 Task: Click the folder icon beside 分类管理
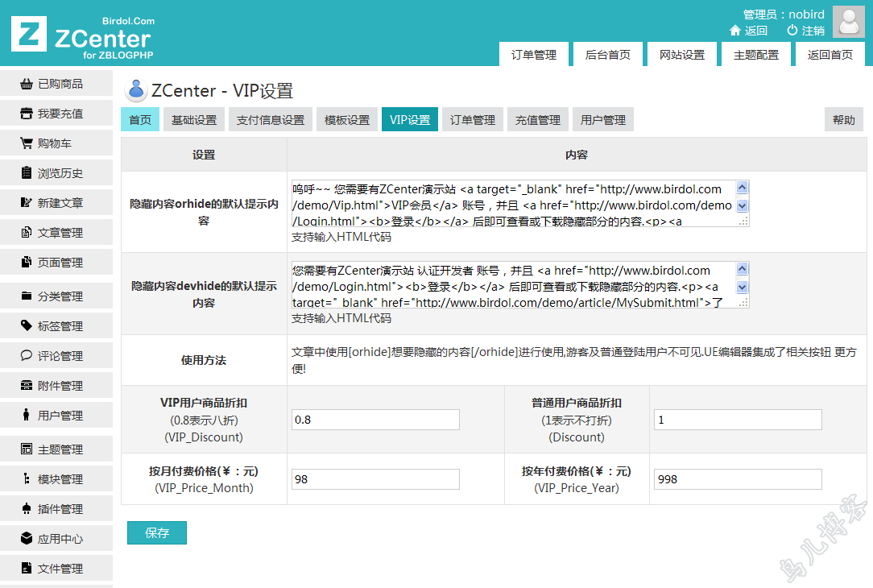(x=26, y=296)
